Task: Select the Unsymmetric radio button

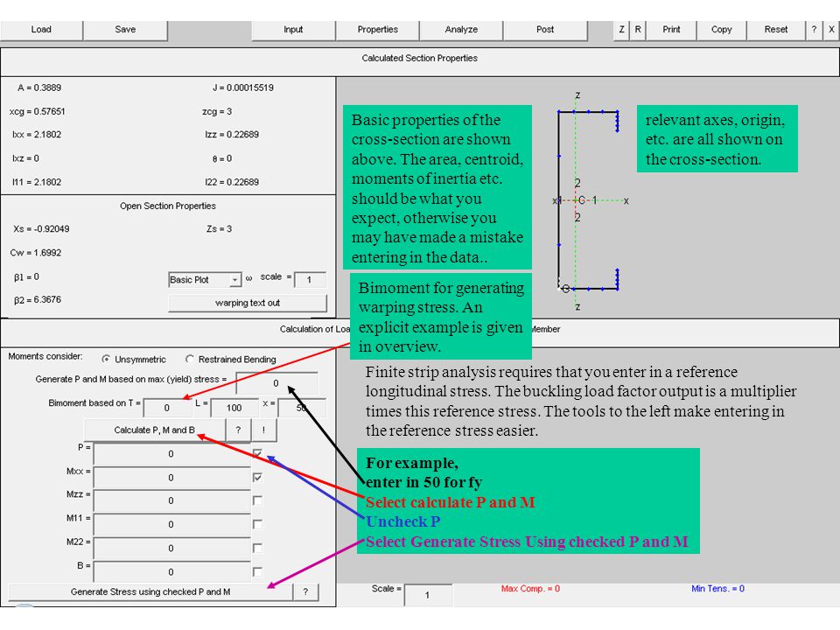Action: (x=106, y=359)
